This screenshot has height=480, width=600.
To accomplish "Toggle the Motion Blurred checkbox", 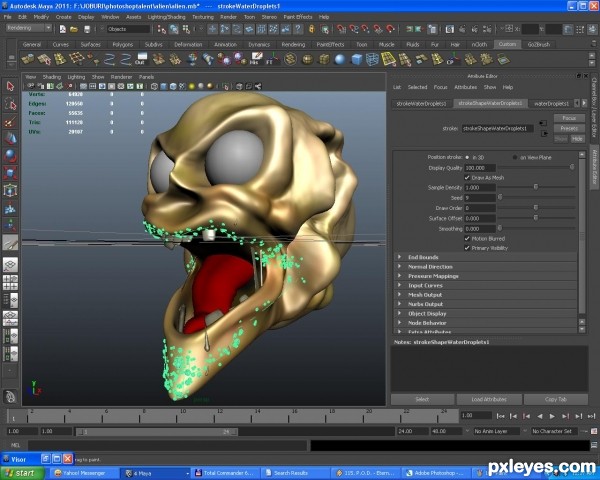I will (x=467, y=238).
